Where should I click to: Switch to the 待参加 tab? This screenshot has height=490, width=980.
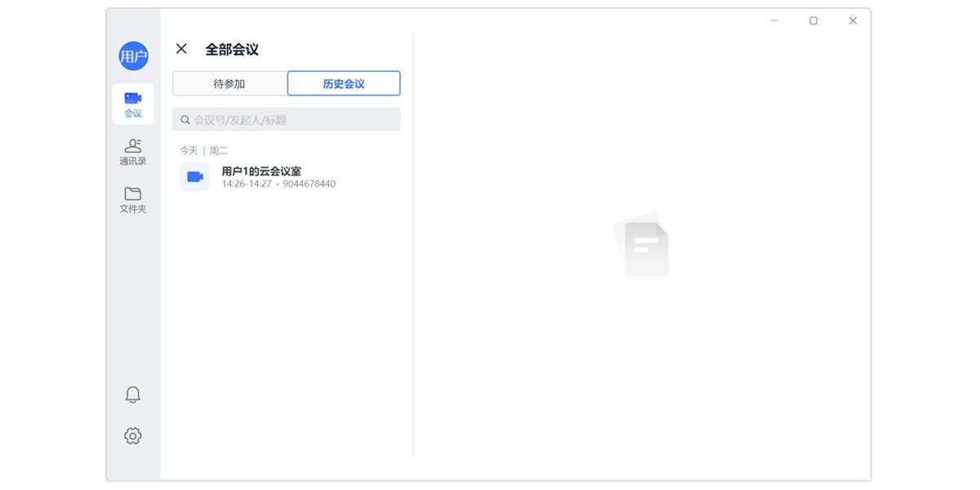(229, 83)
